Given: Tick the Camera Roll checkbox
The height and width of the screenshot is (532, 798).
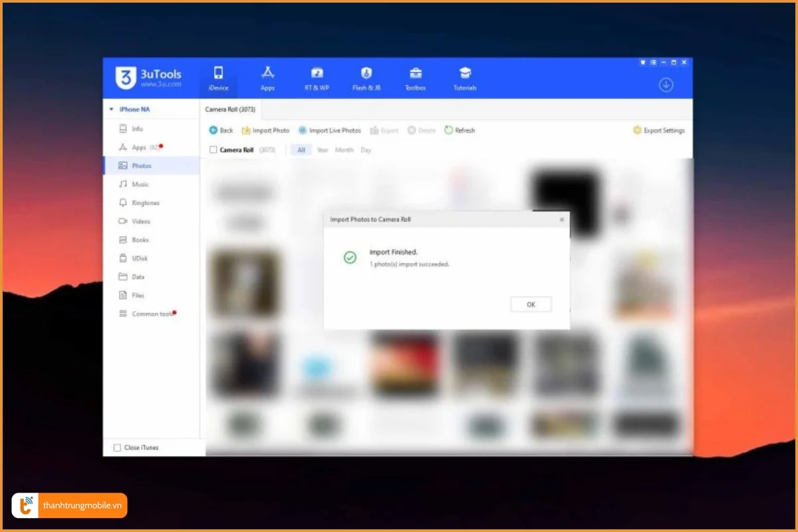Looking at the screenshot, I should click(213, 150).
